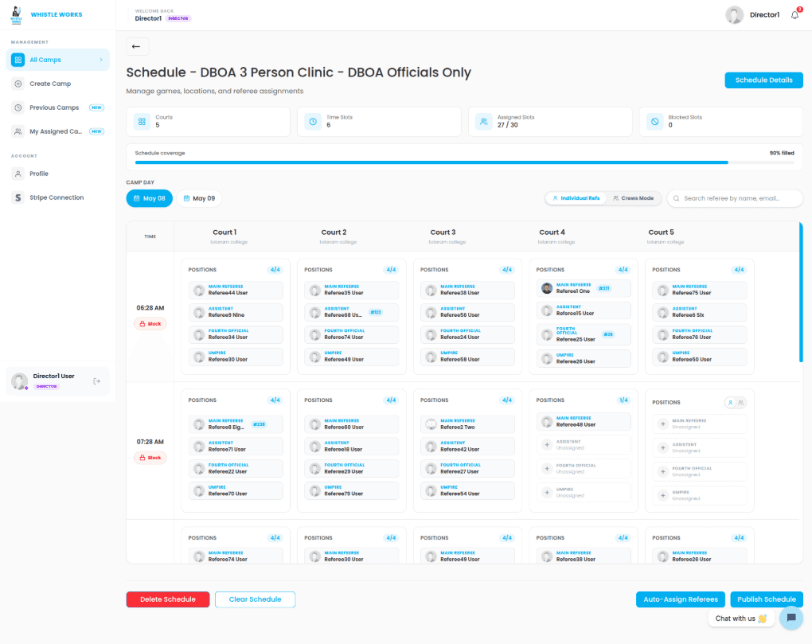Click the schedule grid vertical scrollbar

point(801,292)
